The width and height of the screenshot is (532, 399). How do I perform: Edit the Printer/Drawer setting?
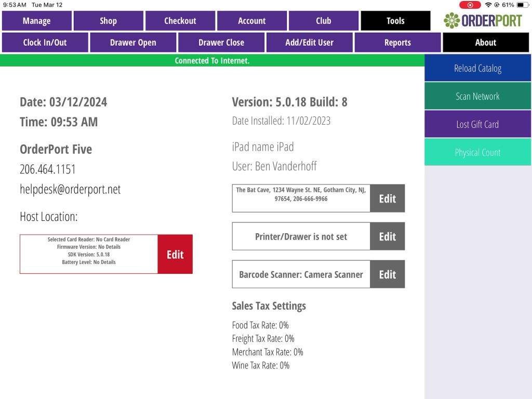pos(387,236)
